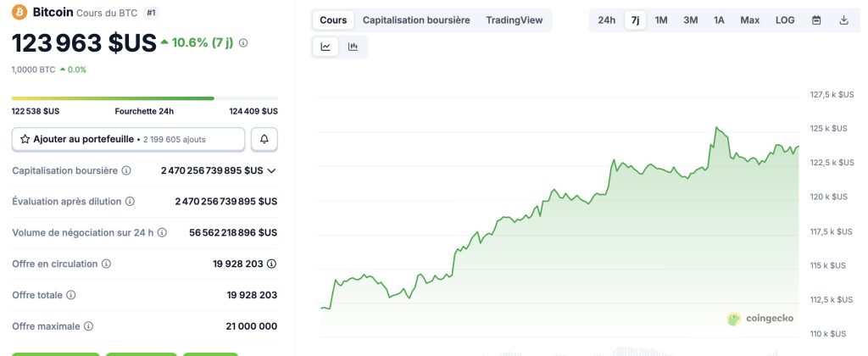
Task: Expand the market cap details chevron
Action: [x=271, y=170]
